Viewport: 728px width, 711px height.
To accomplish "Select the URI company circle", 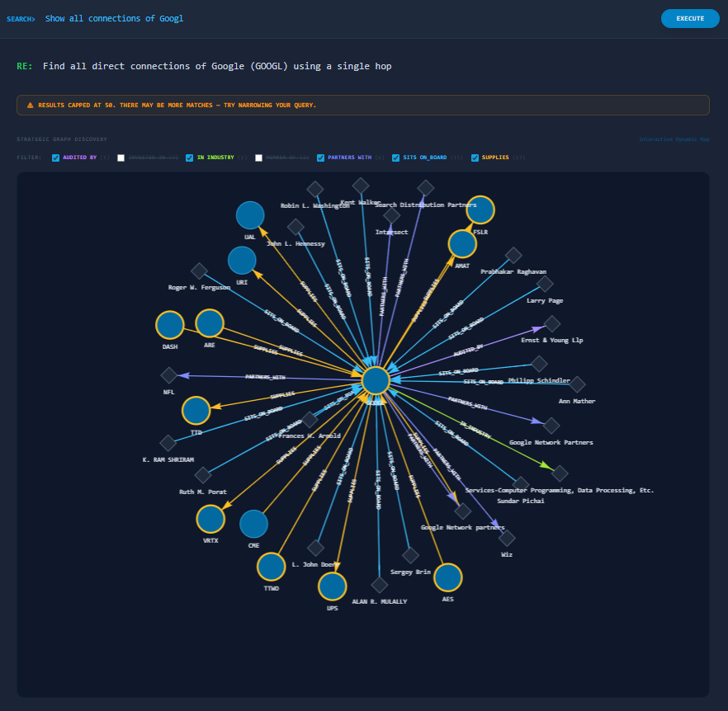I will pyautogui.click(x=242, y=261).
